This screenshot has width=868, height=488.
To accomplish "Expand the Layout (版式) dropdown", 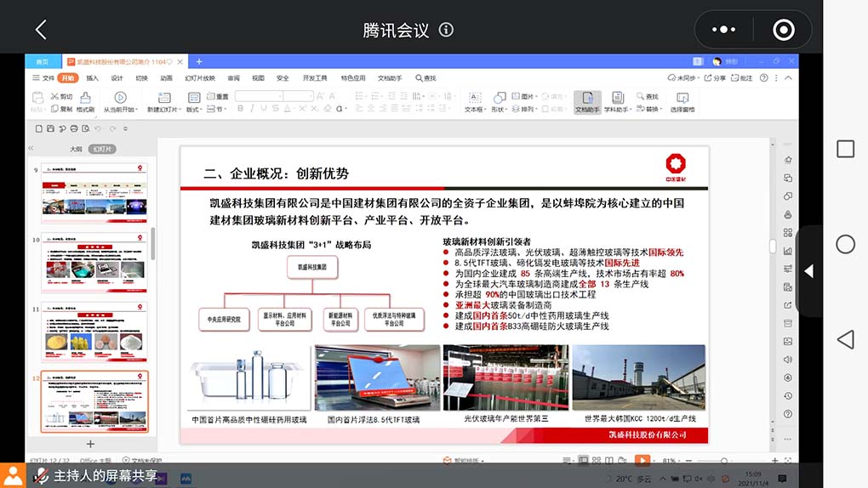I will pyautogui.click(x=194, y=109).
